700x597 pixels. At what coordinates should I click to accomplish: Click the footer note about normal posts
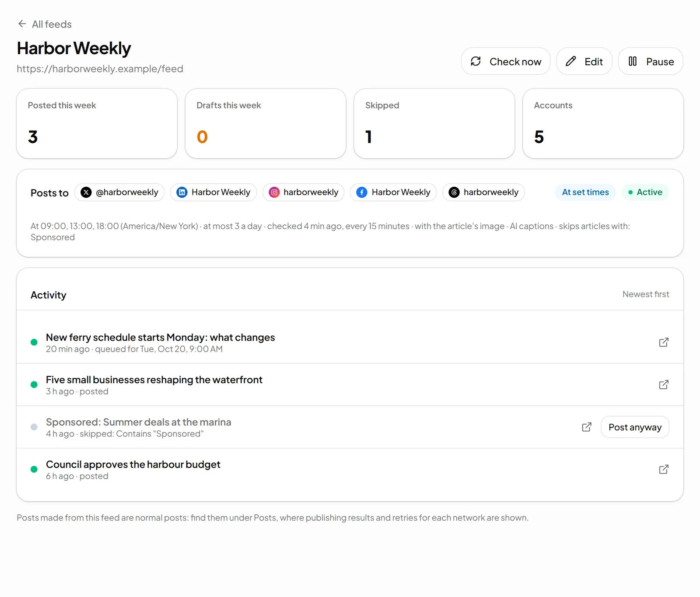point(273,518)
